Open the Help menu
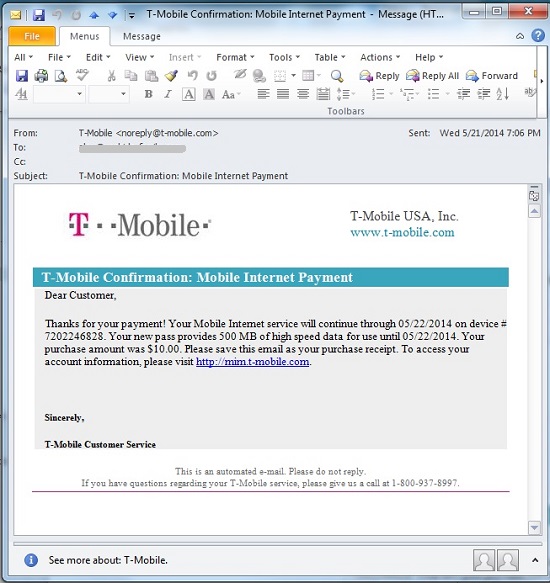 point(429,57)
